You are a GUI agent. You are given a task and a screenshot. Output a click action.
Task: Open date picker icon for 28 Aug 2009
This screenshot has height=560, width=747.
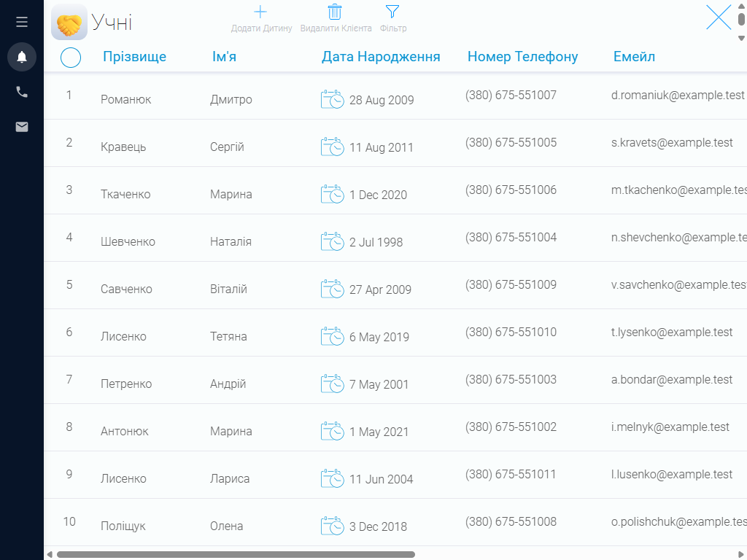coord(333,99)
